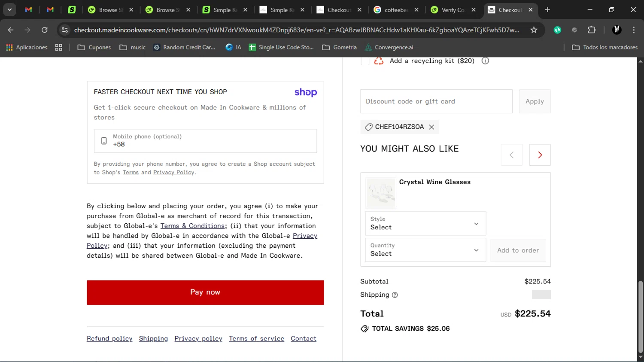
Task: Click the tag icon beside CHEF104RZSOA
Action: tap(368, 127)
